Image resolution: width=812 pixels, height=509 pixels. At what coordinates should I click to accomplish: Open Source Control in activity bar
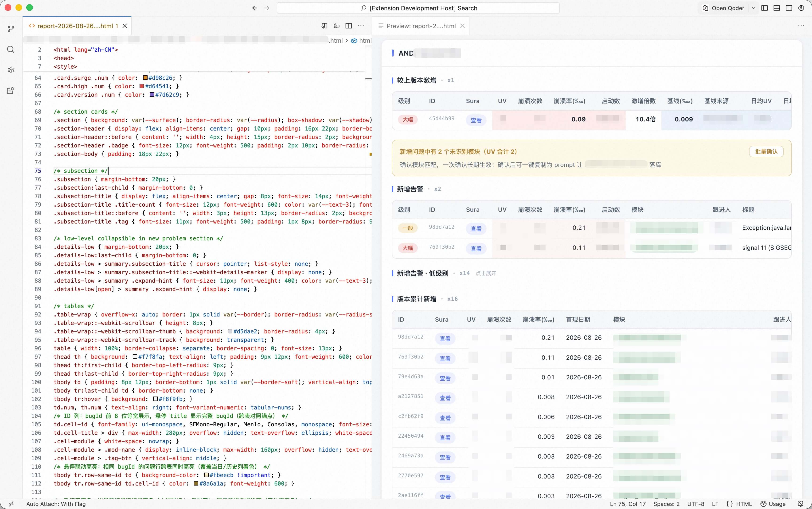coord(11,29)
